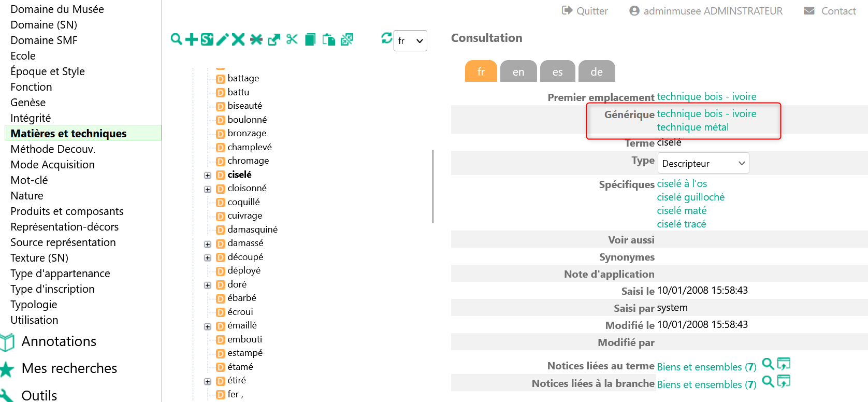Click the adminmusee user avatar icon
The height and width of the screenshot is (402, 868).
[x=634, y=10]
